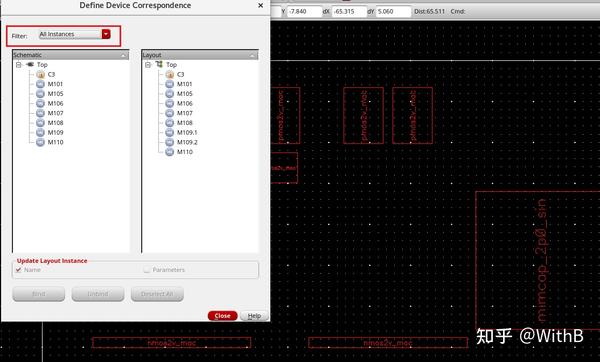Viewport: 600px width, 362px height.
Task: Click the dX coordinate field
Action: click(349, 11)
